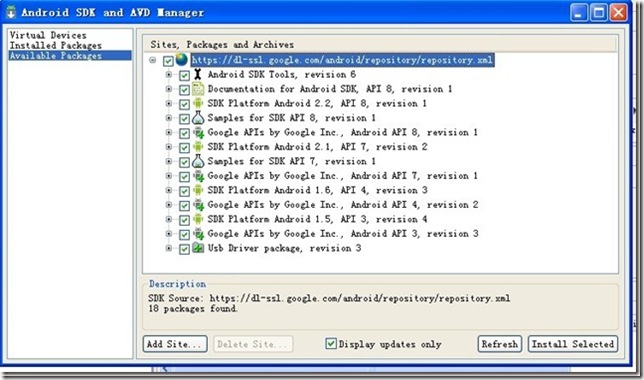Viewport: 644px width, 380px height.
Task: Click the add-on icon for Google APIs API 4
Action: 198,205
